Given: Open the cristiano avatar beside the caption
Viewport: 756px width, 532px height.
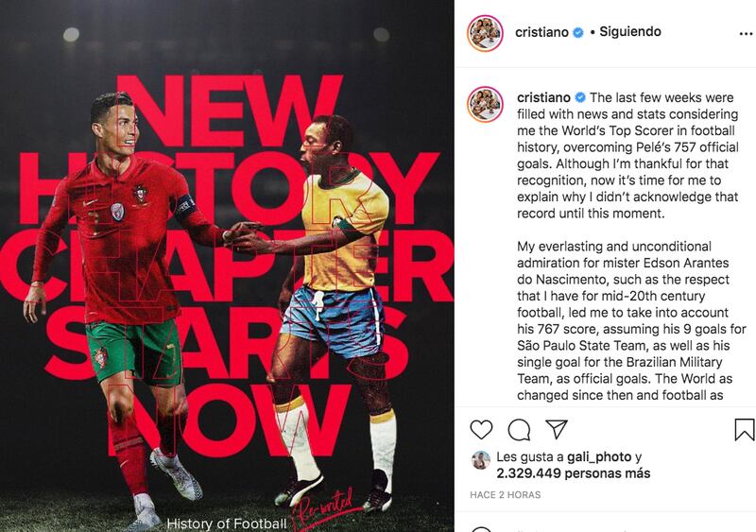Looking at the screenshot, I should point(485,104).
